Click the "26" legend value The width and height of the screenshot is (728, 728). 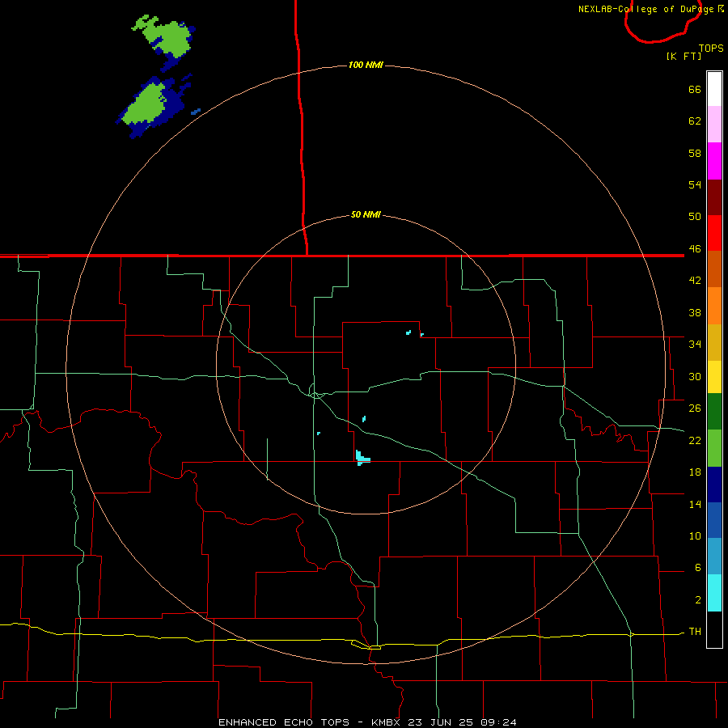click(695, 408)
